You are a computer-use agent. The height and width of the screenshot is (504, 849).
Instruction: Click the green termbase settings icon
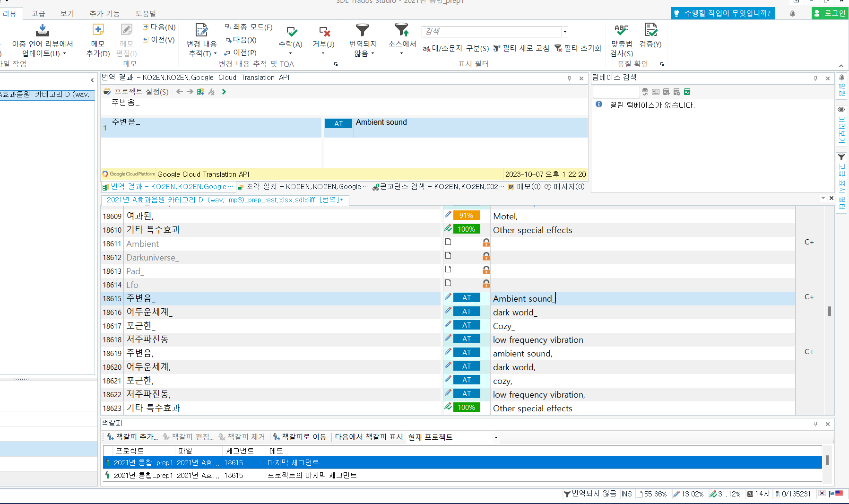[687, 92]
